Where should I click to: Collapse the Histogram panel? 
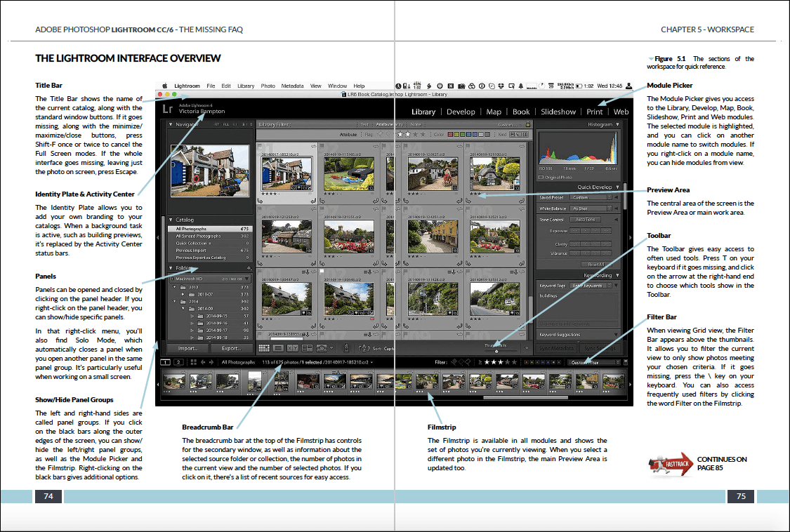pyautogui.click(x=618, y=124)
